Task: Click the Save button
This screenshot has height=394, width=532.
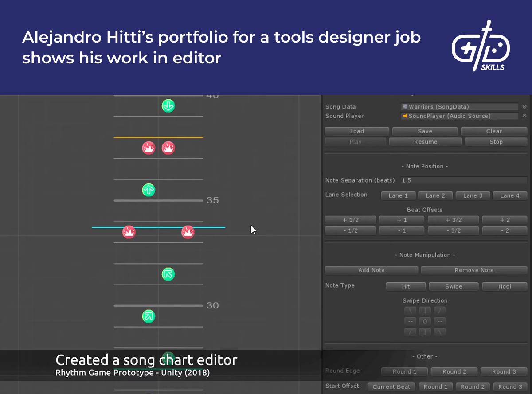Action: click(x=424, y=131)
